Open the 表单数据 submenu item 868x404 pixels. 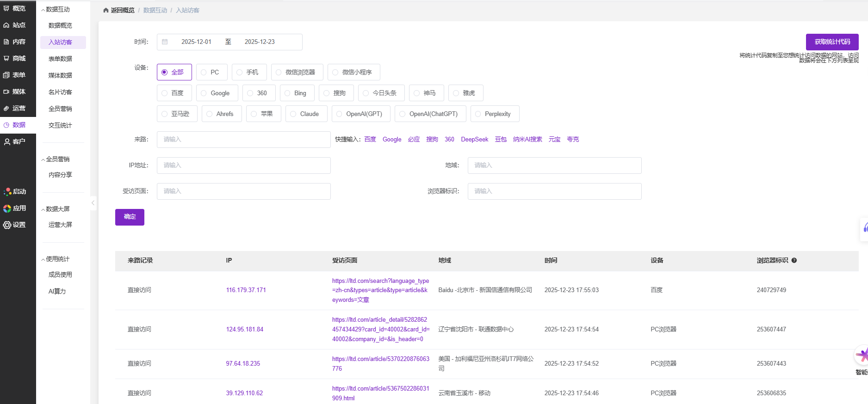(x=60, y=59)
